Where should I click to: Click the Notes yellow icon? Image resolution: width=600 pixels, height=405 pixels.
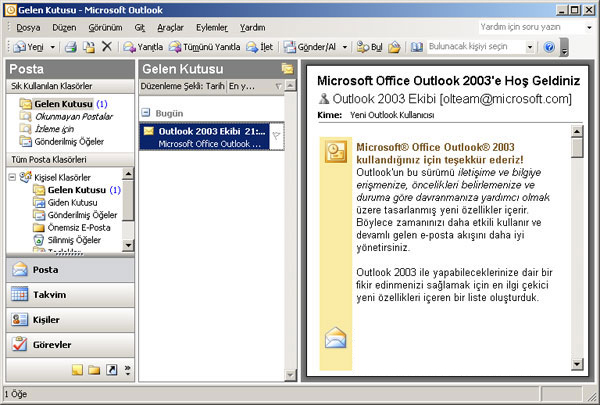77,370
